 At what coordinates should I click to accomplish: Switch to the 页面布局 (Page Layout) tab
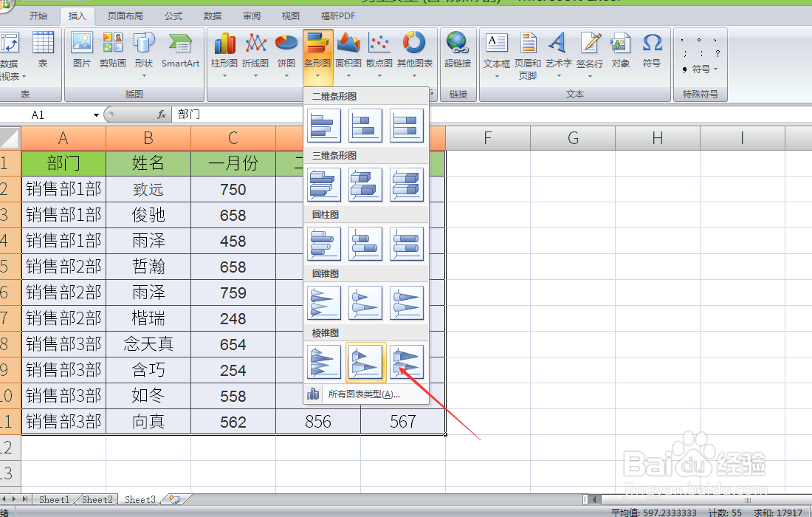[125, 16]
